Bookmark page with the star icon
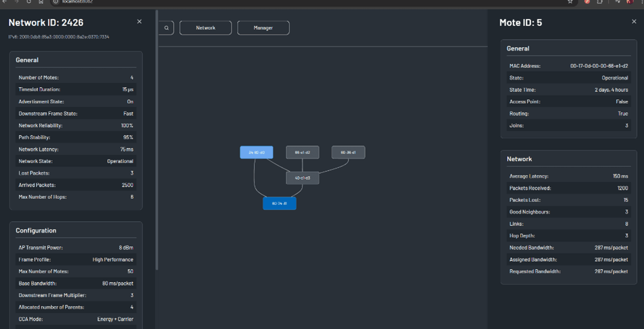Screen dimensions: 644x329 coord(570,2)
